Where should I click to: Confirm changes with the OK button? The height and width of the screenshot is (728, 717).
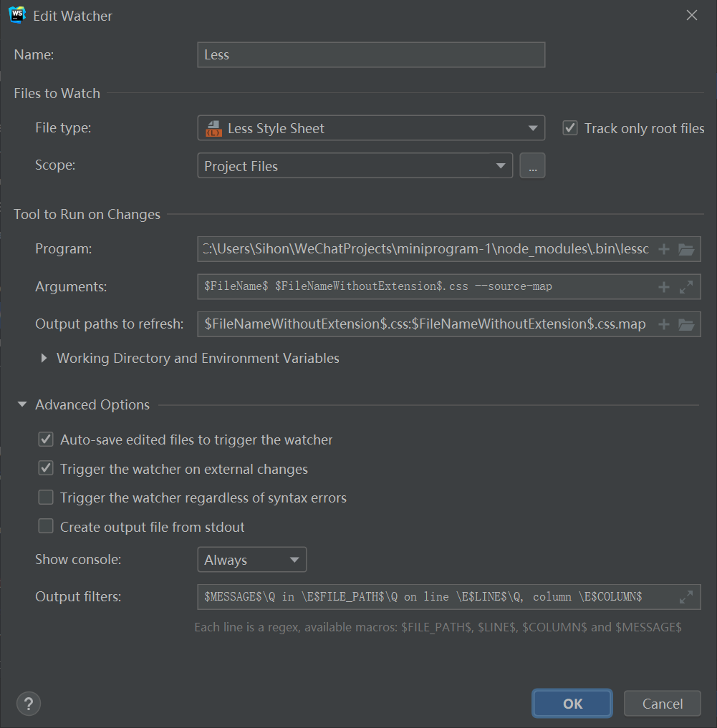tap(572, 703)
